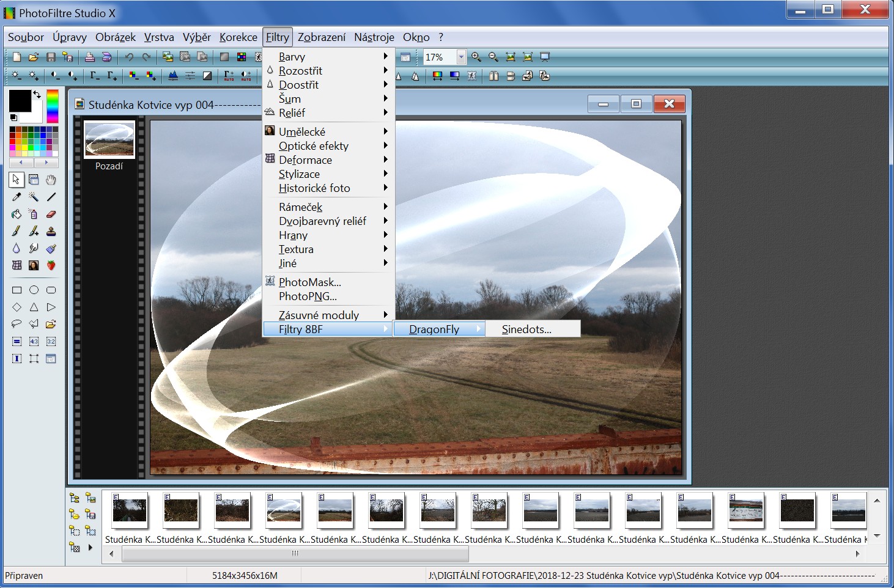The height and width of the screenshot is (588, 894).
Task: Swap foreground and background colors
Action: (37, 94)
